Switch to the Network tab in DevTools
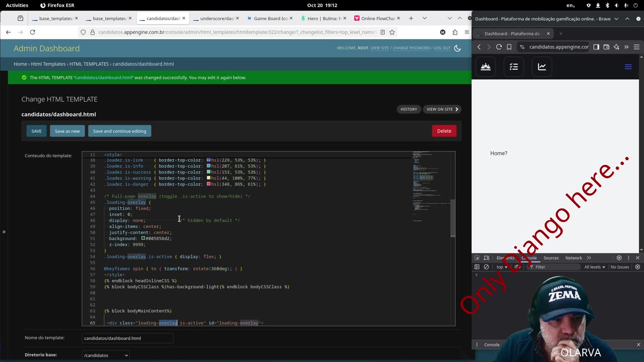 [x=574, y=258]
